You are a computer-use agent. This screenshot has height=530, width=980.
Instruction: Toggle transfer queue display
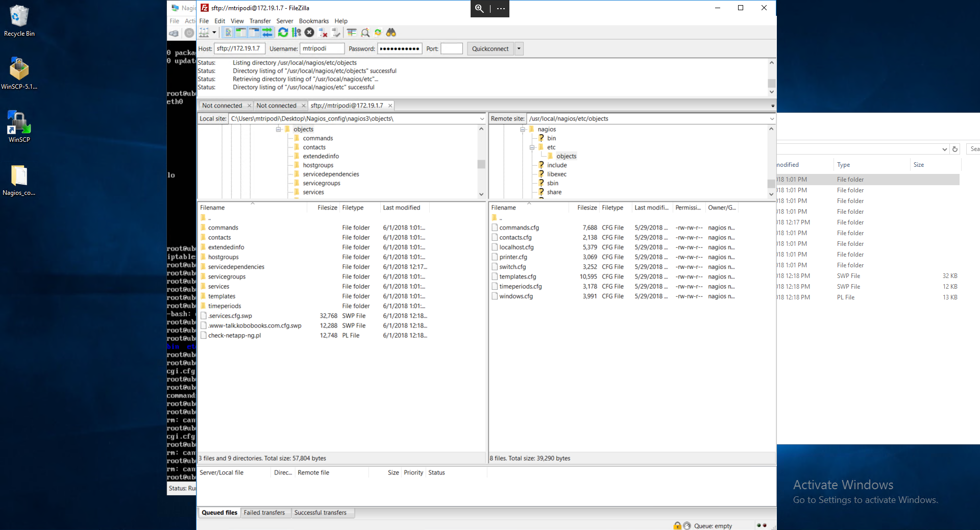pos(267,33)
